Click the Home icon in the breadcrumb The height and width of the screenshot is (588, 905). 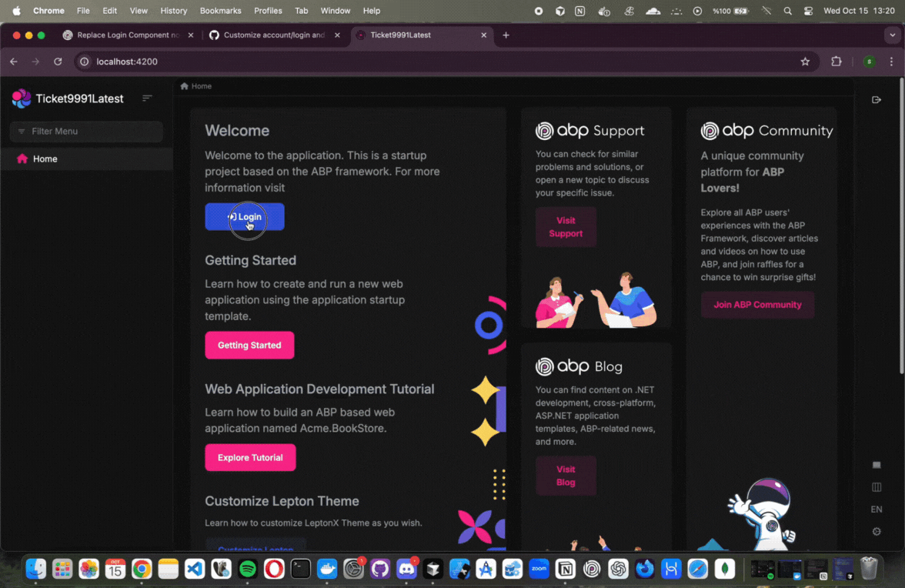click(185, 86)
